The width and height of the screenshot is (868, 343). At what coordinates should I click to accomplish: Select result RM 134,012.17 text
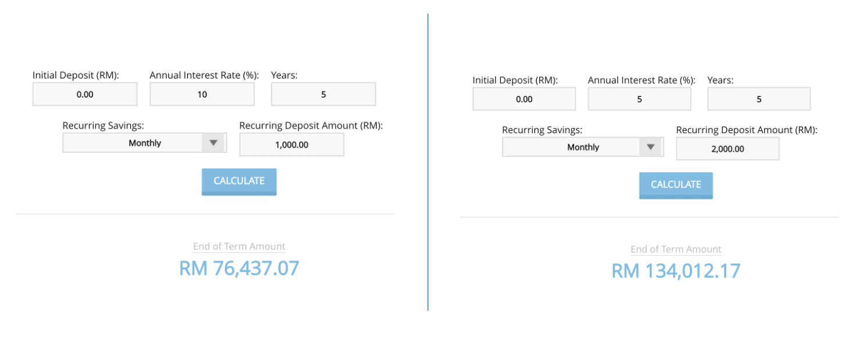click(x=676, y=271)
